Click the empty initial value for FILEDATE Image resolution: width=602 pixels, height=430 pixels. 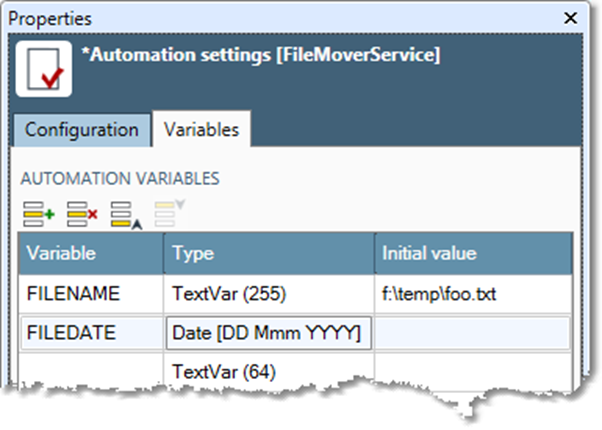pyautogui.click(x=473, y=333)
